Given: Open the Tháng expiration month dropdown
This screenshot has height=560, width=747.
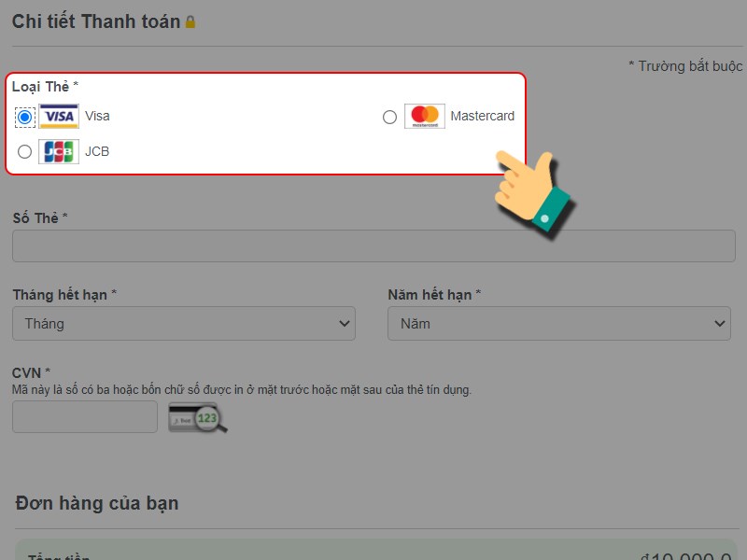Looking at the screenshot, I should [184, 323].
